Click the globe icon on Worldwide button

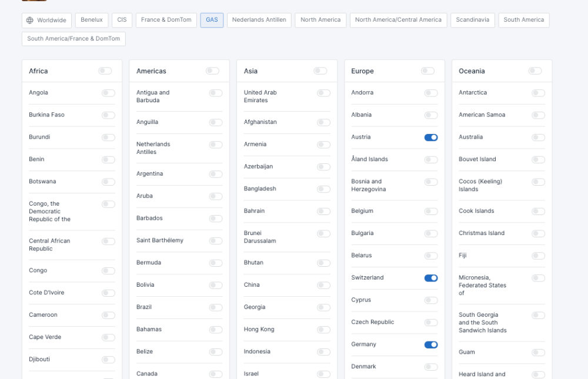click(x=29, y=20)
